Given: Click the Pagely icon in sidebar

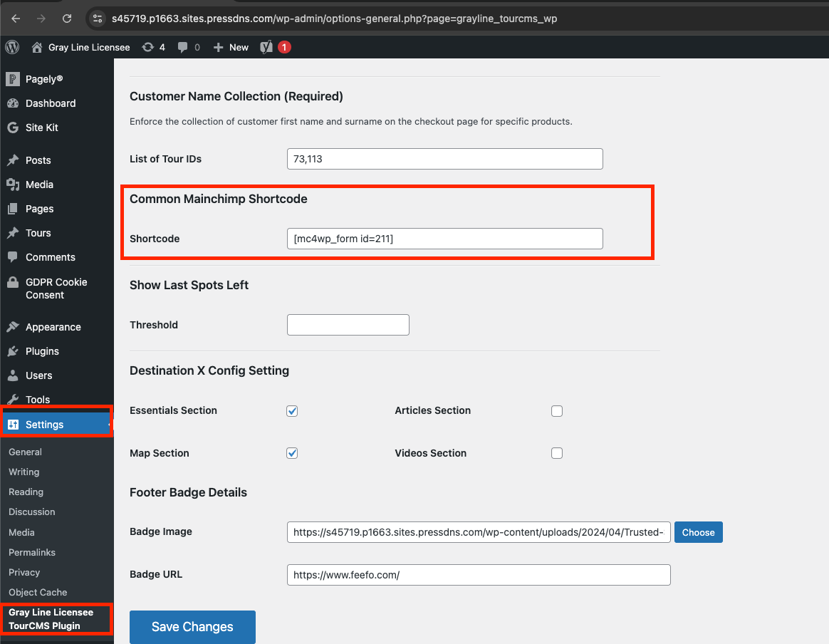Looking at the screenshot, I should pos(13,79).
